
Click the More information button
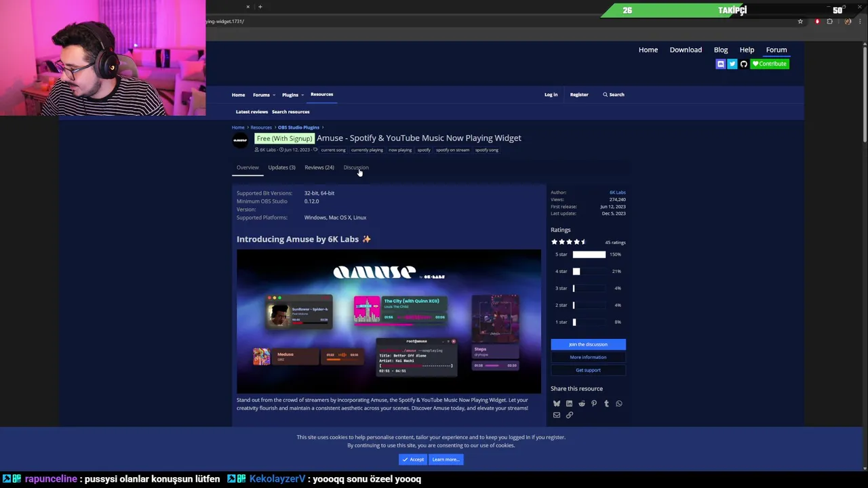[588, 357]
